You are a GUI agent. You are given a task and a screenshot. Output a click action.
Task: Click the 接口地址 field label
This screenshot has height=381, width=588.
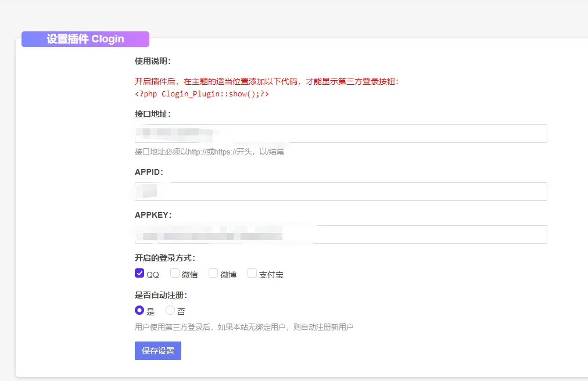pyautogui.click(x=153, y=114)
